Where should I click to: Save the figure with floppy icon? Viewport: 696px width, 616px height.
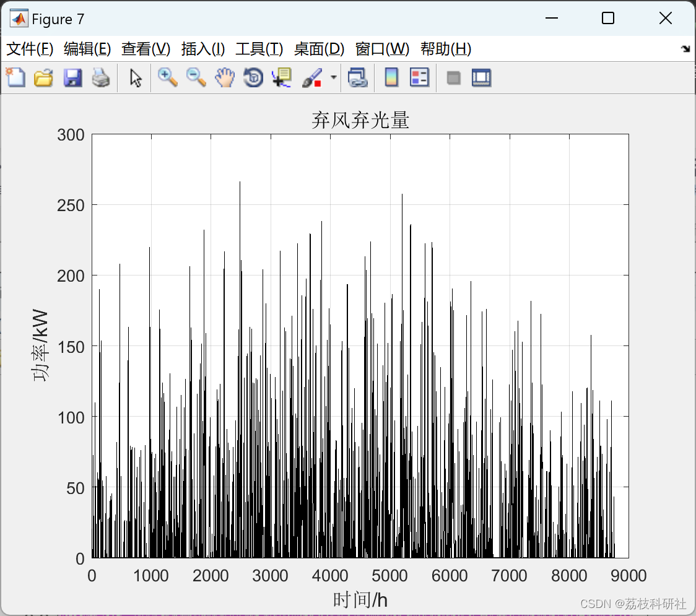72,77
